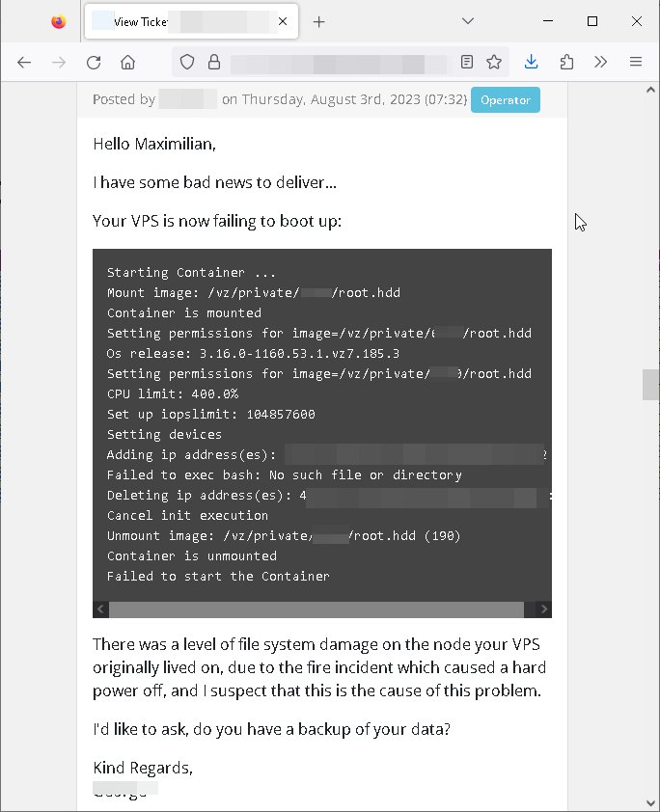Click the Firefox logo icon

point(59,21)
